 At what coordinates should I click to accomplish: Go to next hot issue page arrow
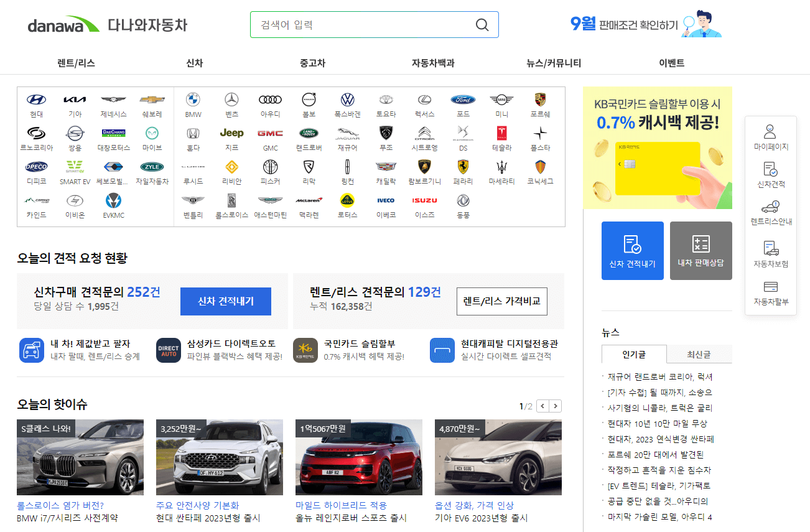(x=556, y=406)
